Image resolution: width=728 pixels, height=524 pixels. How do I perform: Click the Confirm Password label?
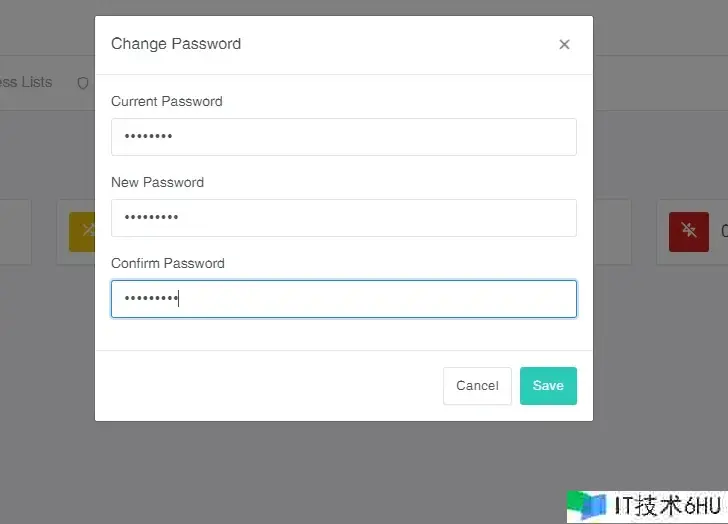coord(168,263)
